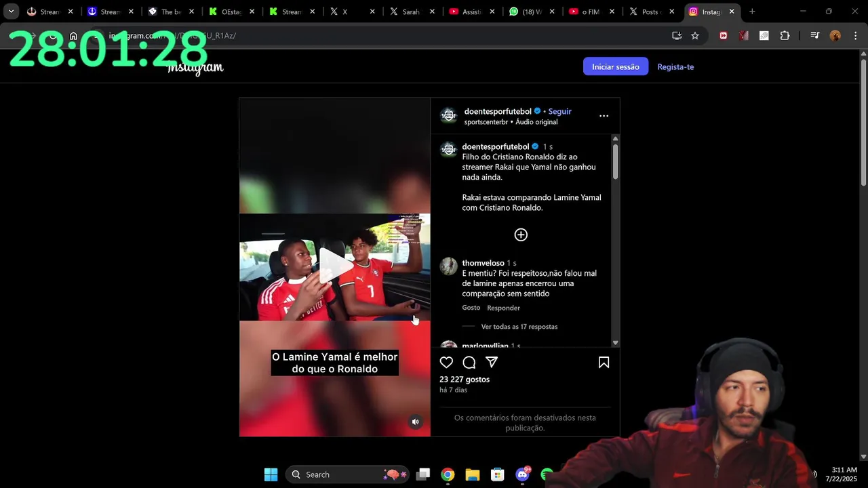Open the taskbar clock and date

tap(841, 474)
